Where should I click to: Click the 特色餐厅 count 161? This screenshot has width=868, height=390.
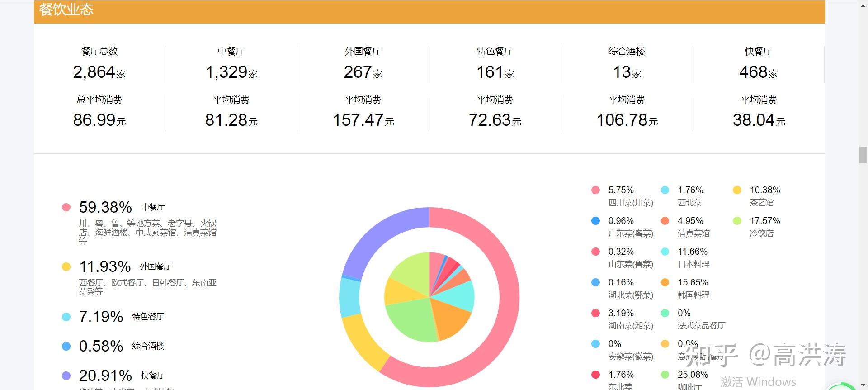click(x=490, y=72)
